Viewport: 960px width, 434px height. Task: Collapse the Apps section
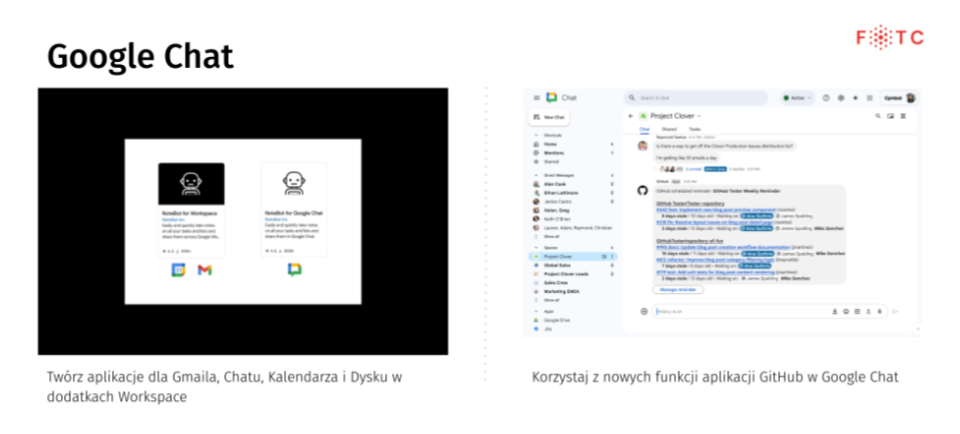tap(536, 311)
